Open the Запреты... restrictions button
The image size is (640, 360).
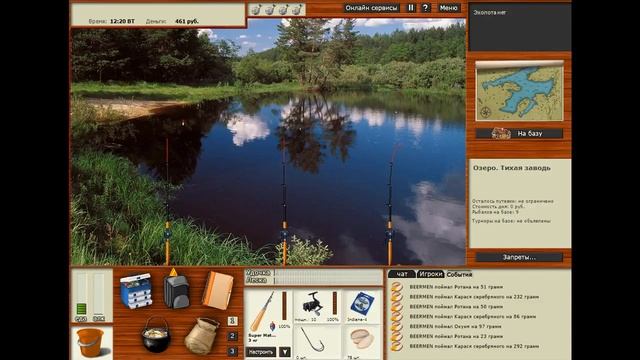pyautogui.click(x=519, y=258)
